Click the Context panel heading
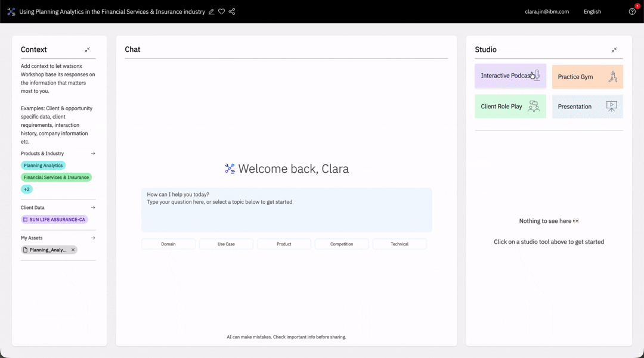The height and width of the screenshot is (358, 644). tap(33, 49)
